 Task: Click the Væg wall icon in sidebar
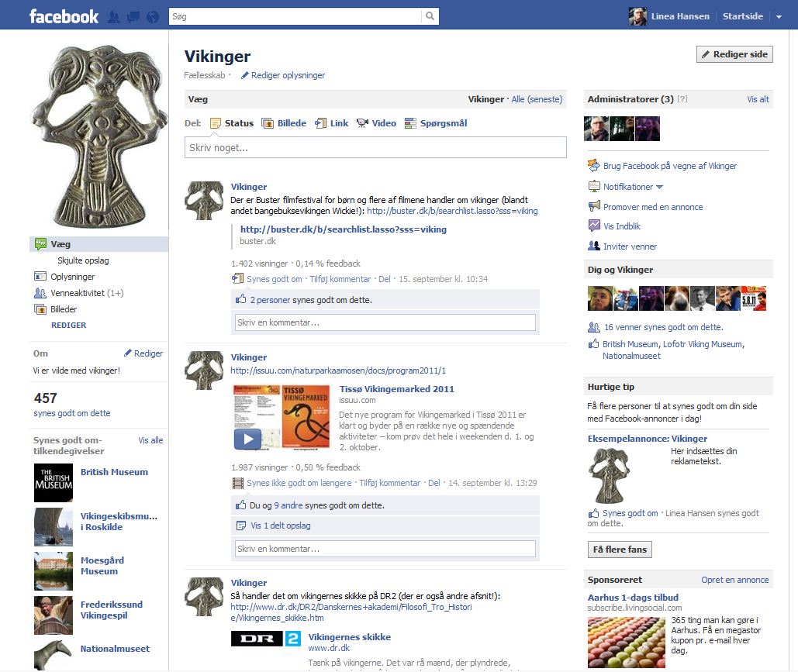[x=40, y=244]
